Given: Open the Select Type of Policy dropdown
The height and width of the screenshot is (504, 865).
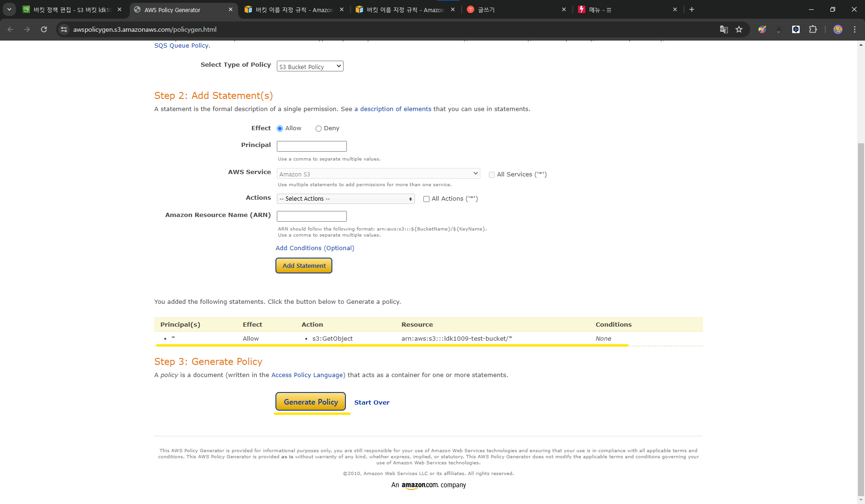Looking at the screenshot, I should (310, 66).
